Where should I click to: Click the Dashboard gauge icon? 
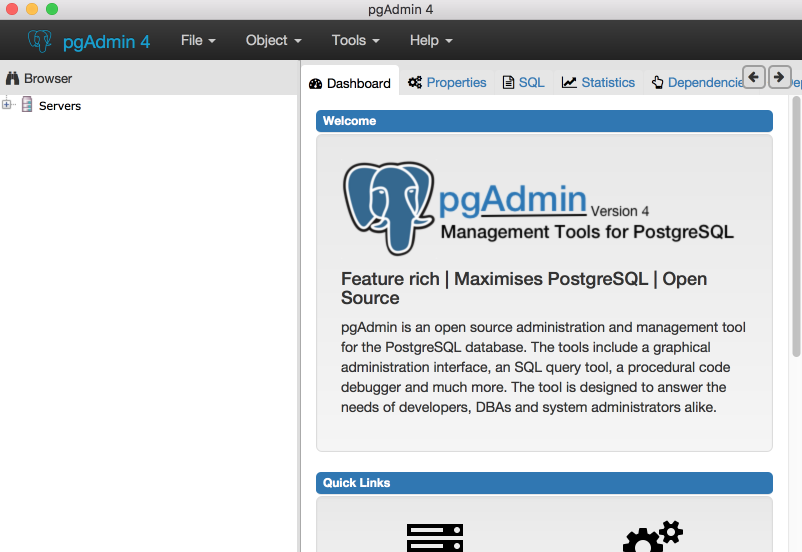[x=316, y=83]
